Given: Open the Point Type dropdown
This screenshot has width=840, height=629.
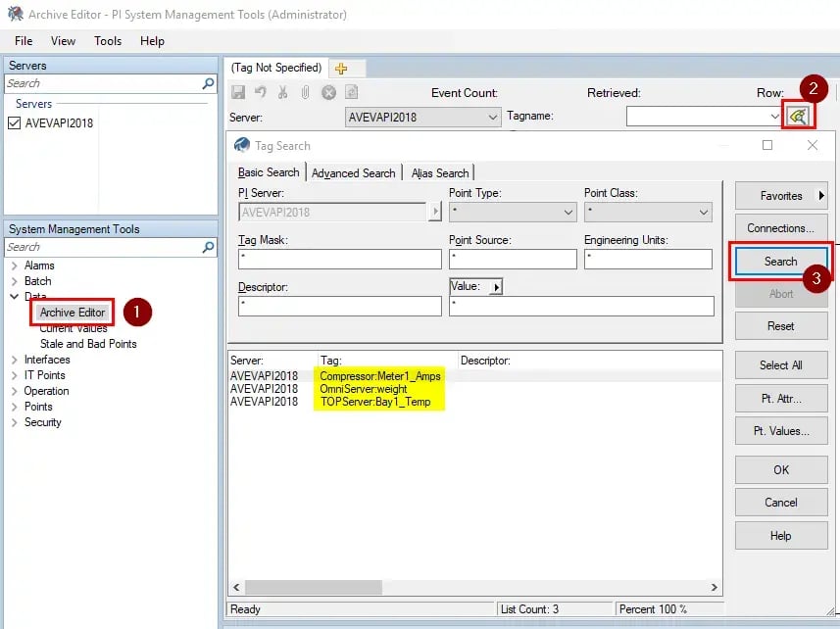Looking at the screenshot, I should tap(567, 213).
